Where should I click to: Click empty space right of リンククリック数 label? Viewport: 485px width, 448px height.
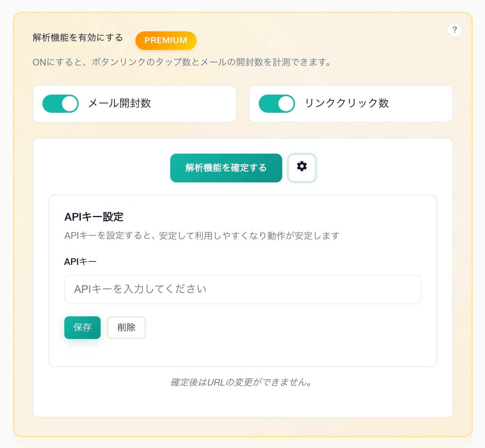[x=420, y=104]
